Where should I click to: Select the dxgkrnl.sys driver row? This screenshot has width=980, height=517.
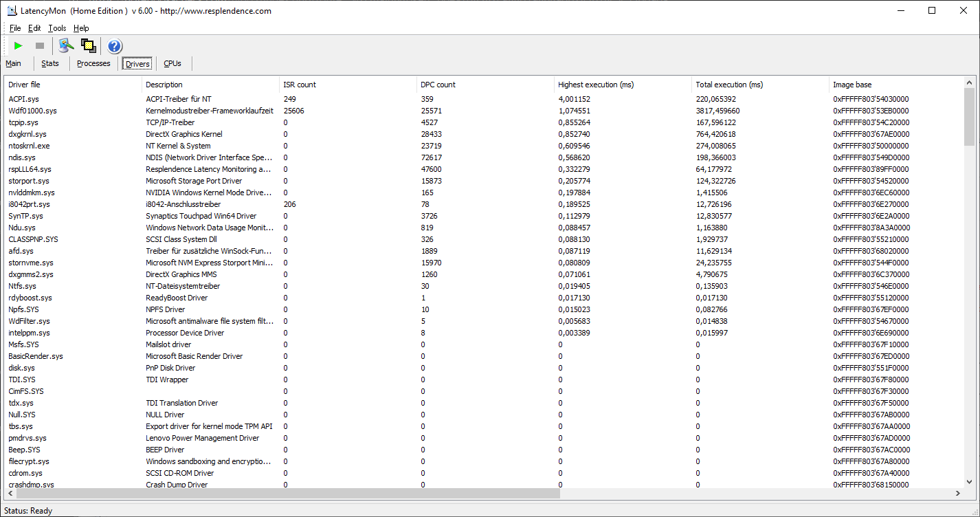(485, 134)
